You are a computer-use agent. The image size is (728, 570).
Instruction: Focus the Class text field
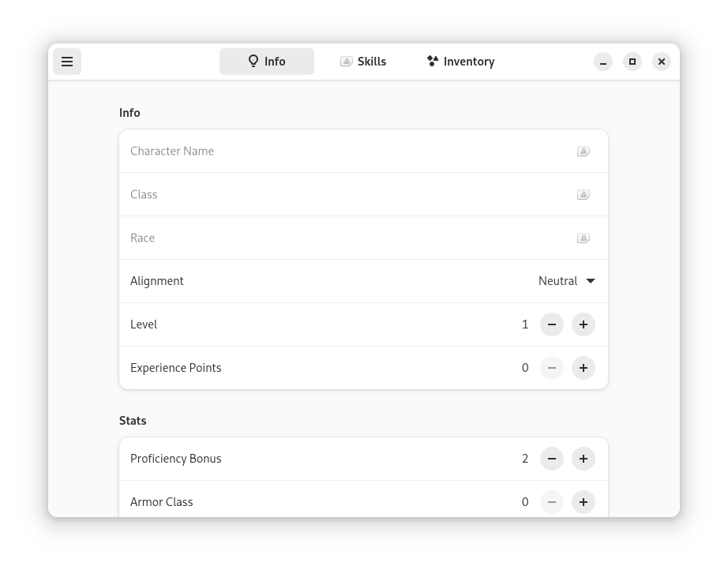[x=363, y=194]
